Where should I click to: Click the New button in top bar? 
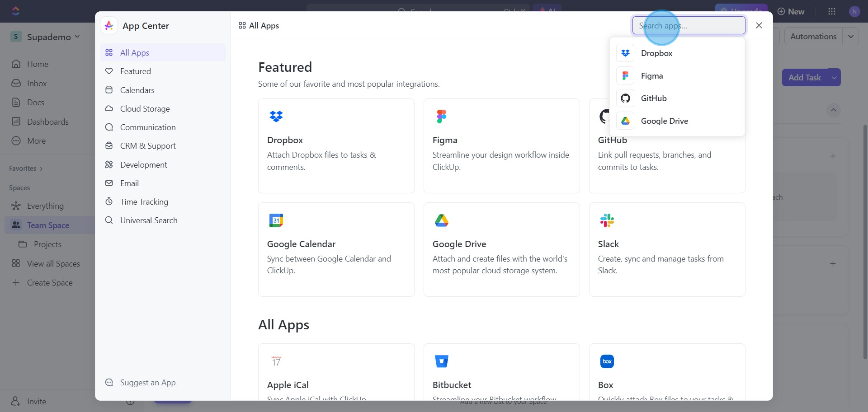(x=791, y=12)
